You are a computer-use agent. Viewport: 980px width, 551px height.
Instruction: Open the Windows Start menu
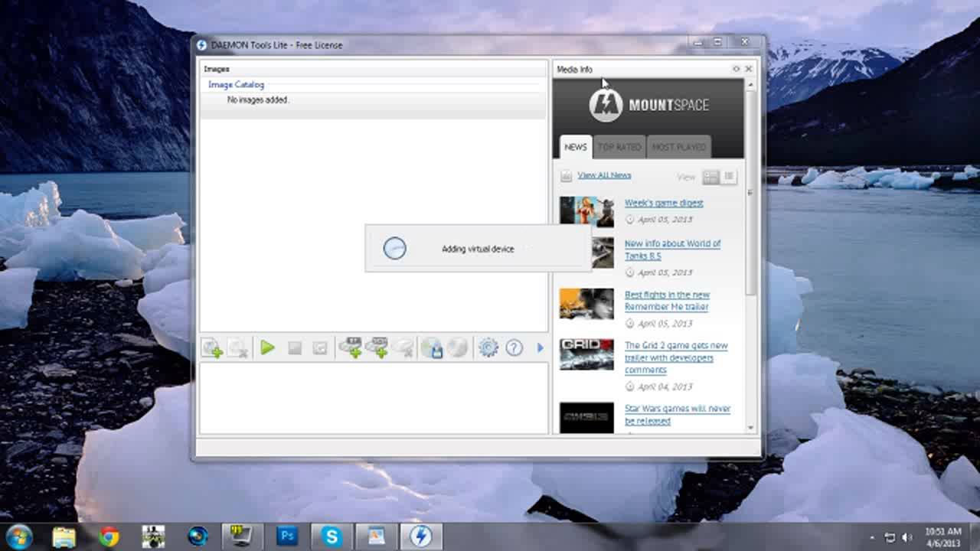pos(18,536)
